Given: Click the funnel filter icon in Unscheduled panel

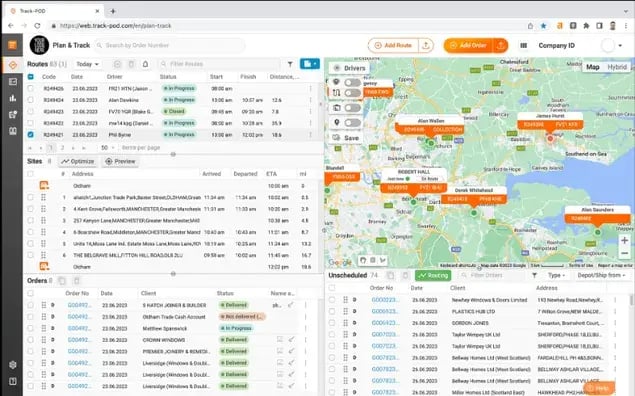Looking at the screenshot, I should pos(534,275).
